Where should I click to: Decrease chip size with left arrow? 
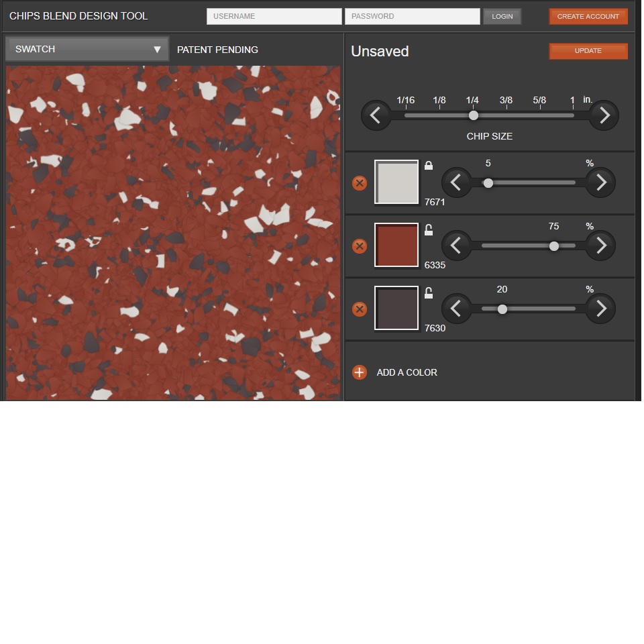(376, 115)
